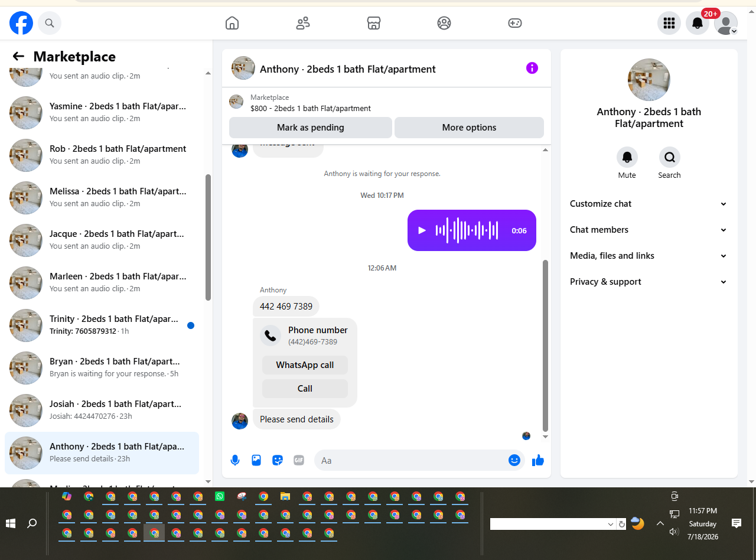756x560 pixels.
Task: Record a voice clip with the microphone icon
Action: click(235, 460)
